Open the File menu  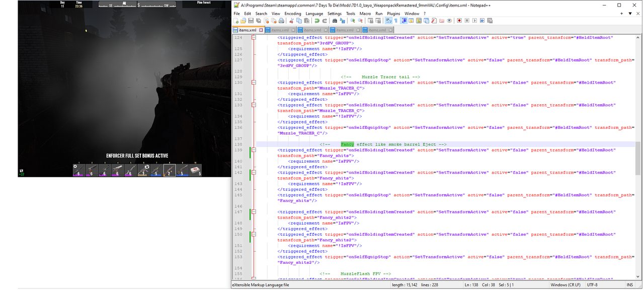tap(237, 14)
